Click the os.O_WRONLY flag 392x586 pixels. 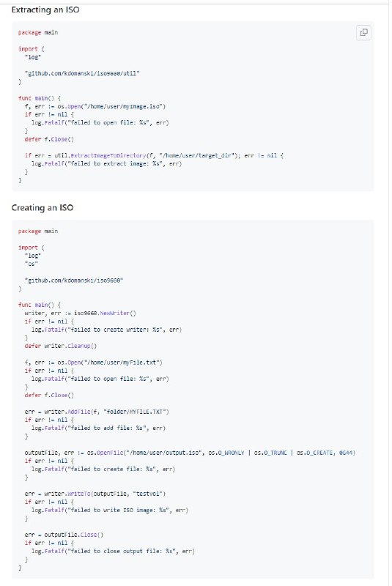pos(226,453)
